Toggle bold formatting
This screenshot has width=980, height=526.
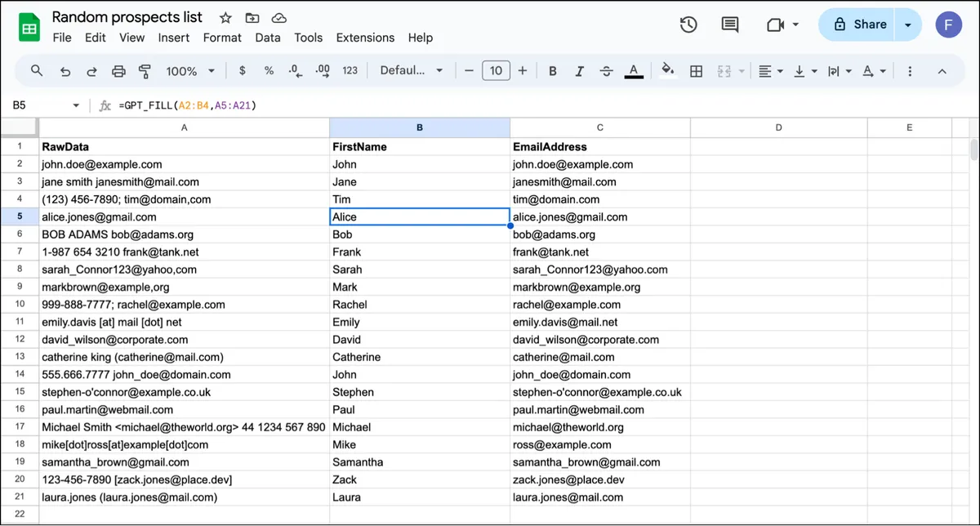pos(553,71)
